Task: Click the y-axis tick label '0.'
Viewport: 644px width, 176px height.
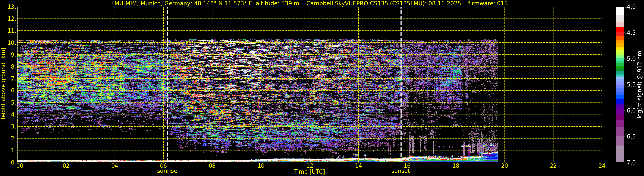Action: [13, 163]
